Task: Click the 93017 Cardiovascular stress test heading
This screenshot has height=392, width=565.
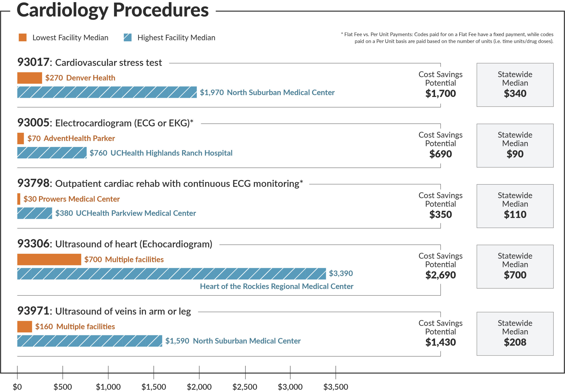Action: [x=90, y=62]
